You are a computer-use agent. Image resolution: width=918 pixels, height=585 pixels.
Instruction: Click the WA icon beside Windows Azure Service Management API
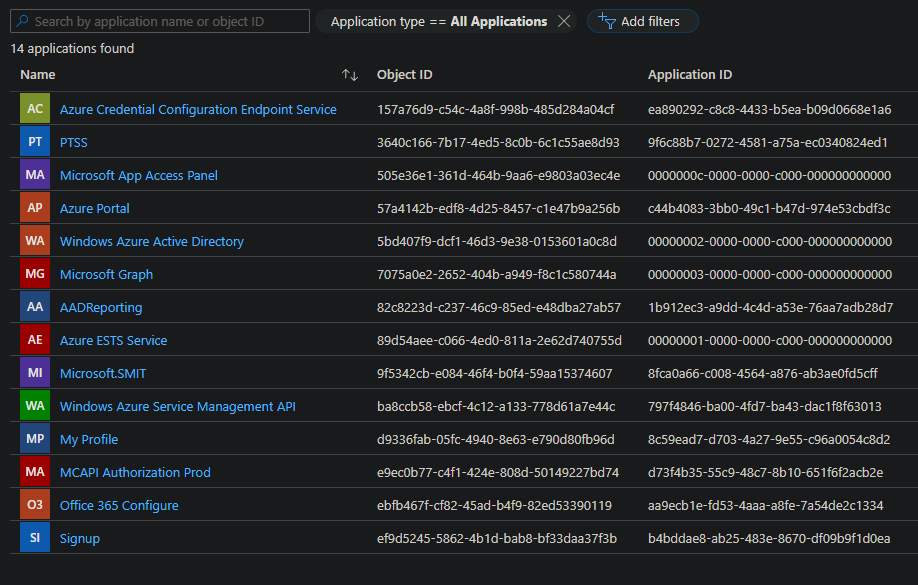point(35,406)
